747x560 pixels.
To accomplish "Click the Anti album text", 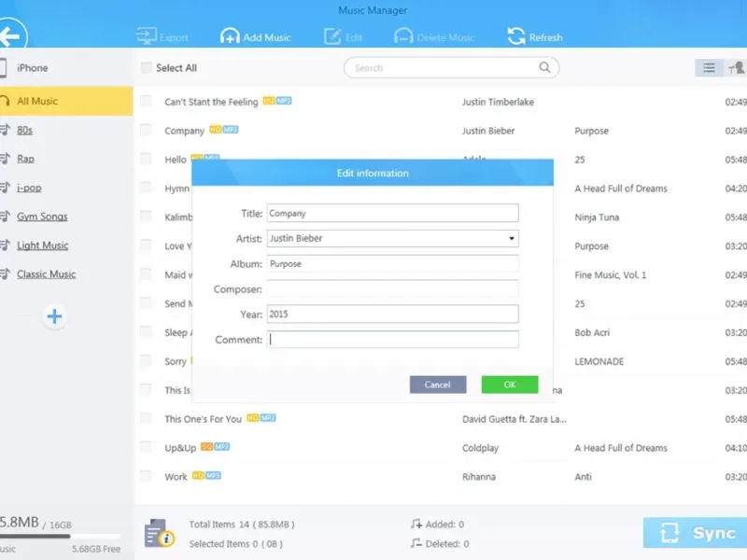I will tap(583, 477).
